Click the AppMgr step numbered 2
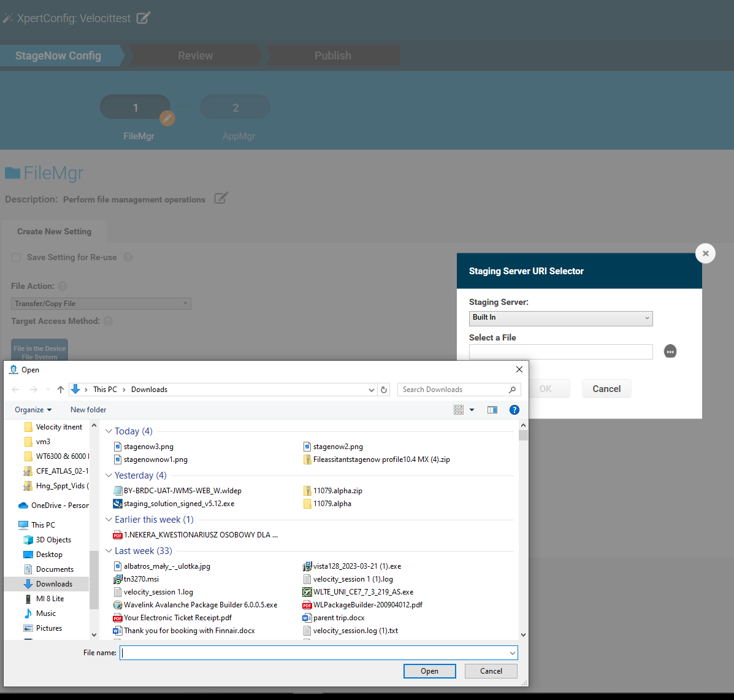 point(235,107)
